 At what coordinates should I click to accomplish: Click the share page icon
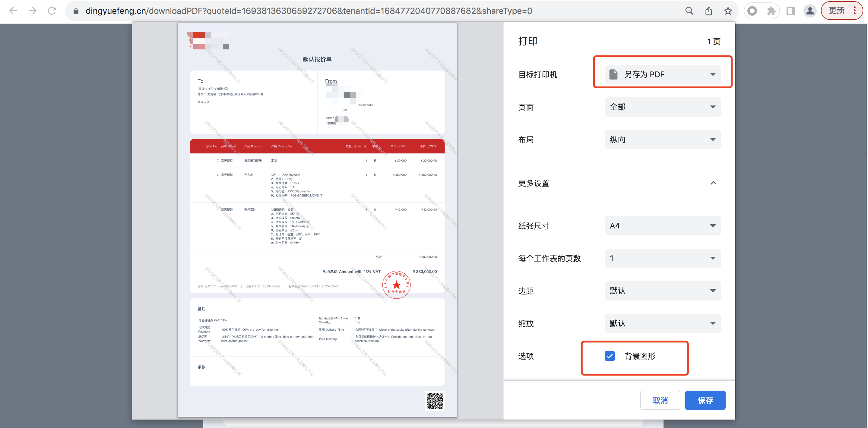(x=709, y=11)
